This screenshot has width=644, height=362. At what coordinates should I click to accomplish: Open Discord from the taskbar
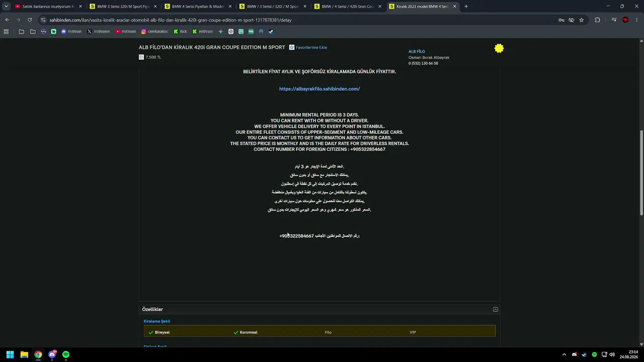click(x=52, y=354)
